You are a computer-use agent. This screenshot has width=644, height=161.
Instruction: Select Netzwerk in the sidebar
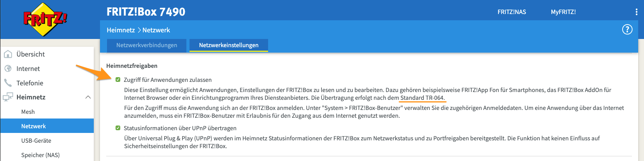(47, 126)
